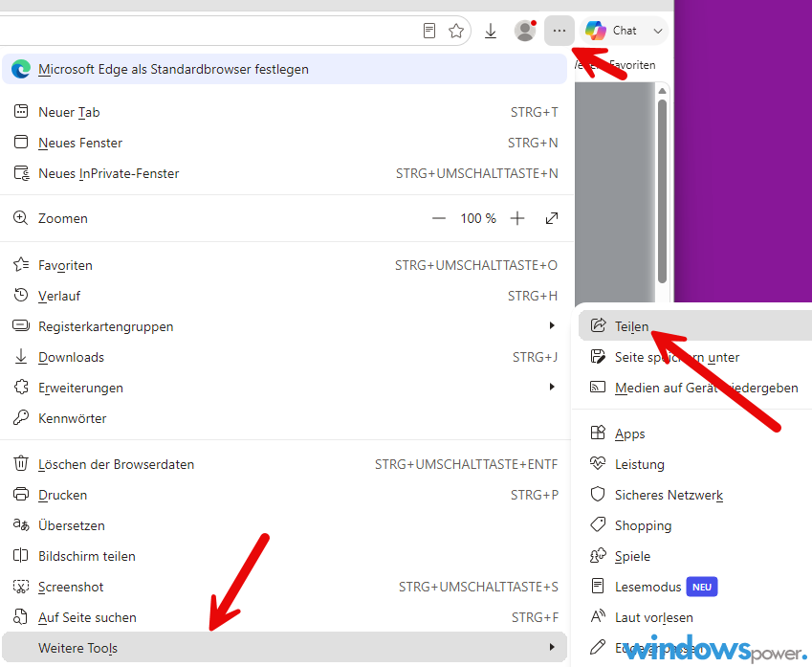Click the Löschen der Browserdaten trash icon

(x=21, y=463)
